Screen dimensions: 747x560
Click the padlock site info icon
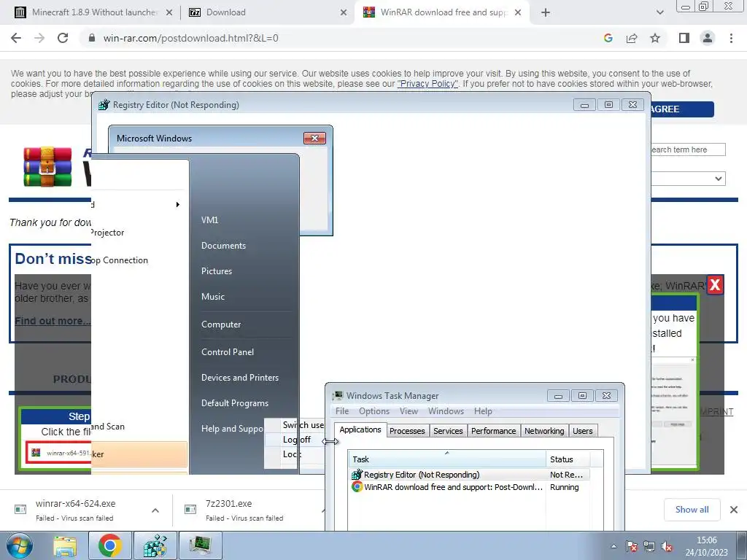pos(92,38)
